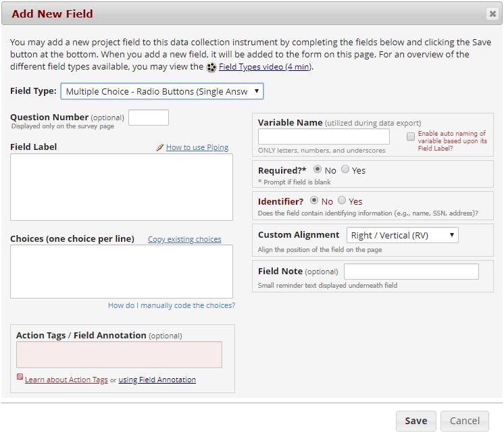
Task: Click the Save button
Action: pyautogui.click(x=416, y=421)
